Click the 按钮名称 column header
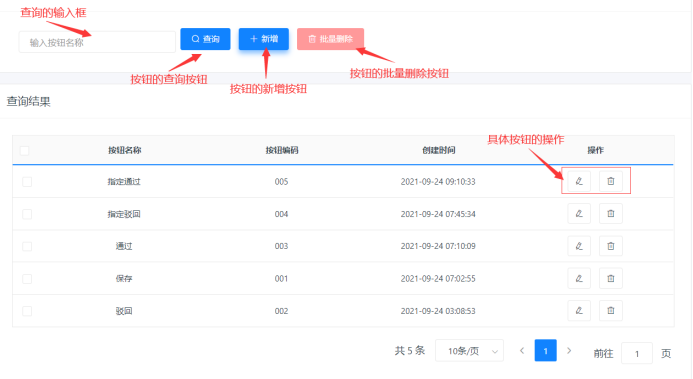Screen dimensions: 693x379 [x=125, y=150]
